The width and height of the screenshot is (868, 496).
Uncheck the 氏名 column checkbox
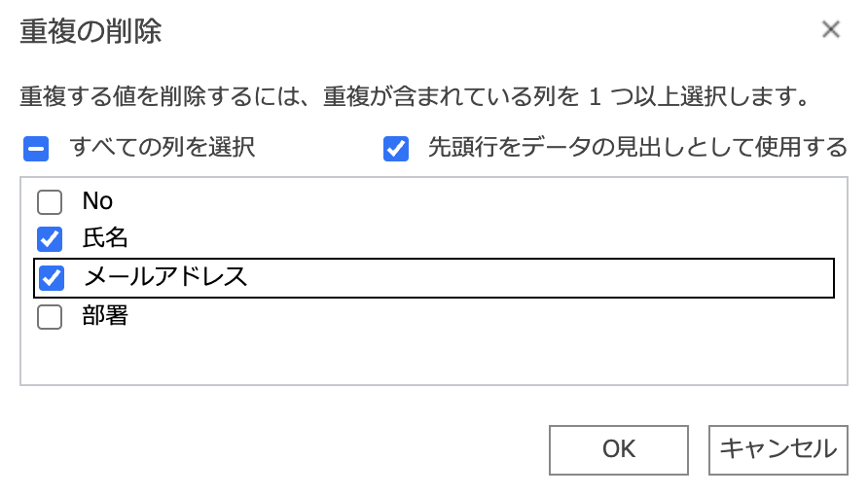[50, 239]
